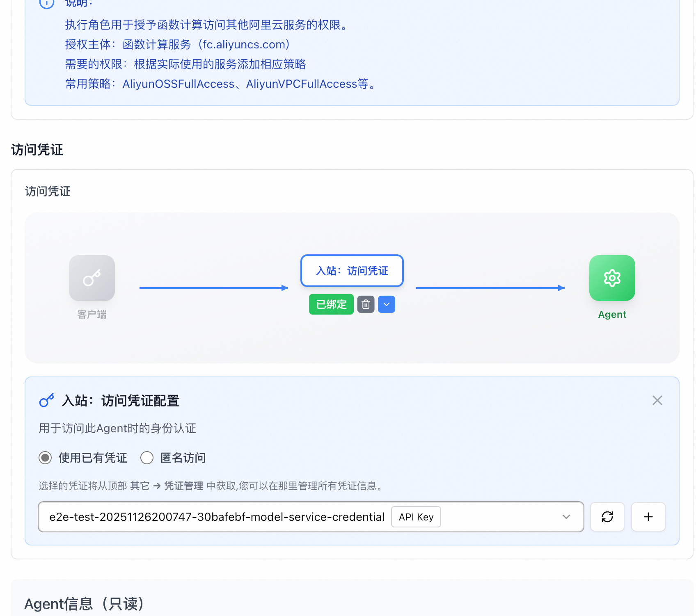Click the 已绑定 green badge
Screen dimensions: 696x616
click(331, 304)
